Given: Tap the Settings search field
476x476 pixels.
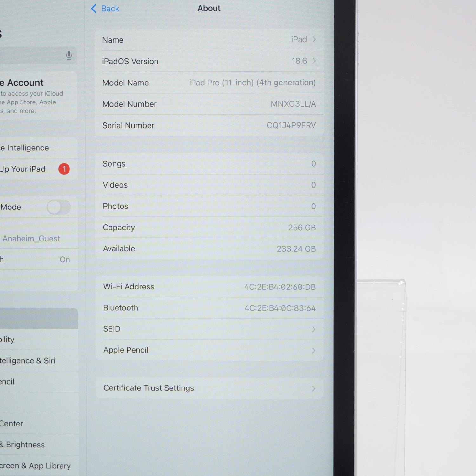Looking at the screenshot, I should point(38,56).
